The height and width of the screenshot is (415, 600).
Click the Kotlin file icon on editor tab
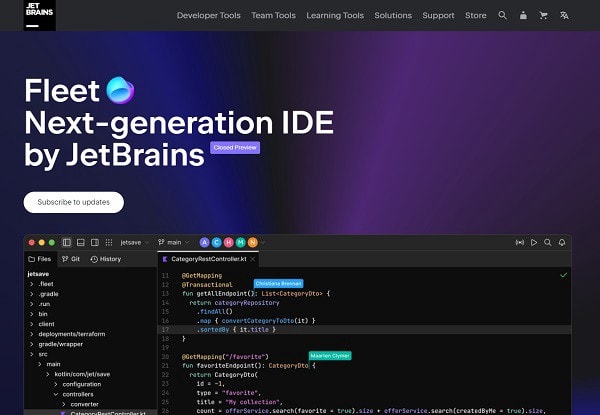(x=165, y=259)
